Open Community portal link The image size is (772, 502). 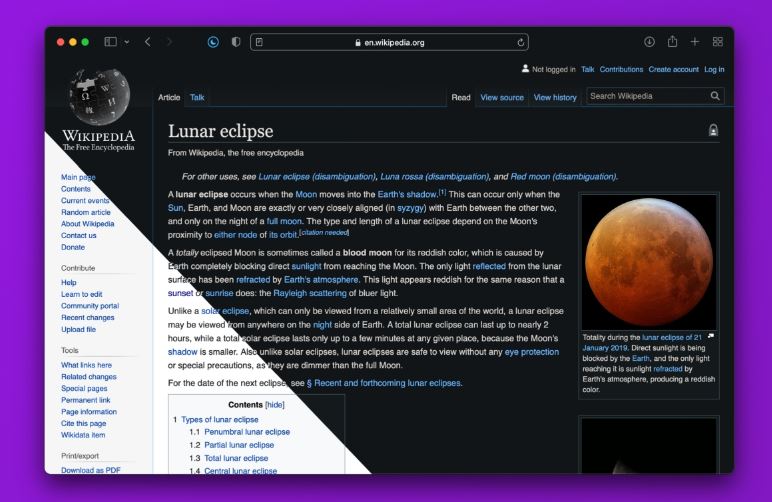coord(90,306)
